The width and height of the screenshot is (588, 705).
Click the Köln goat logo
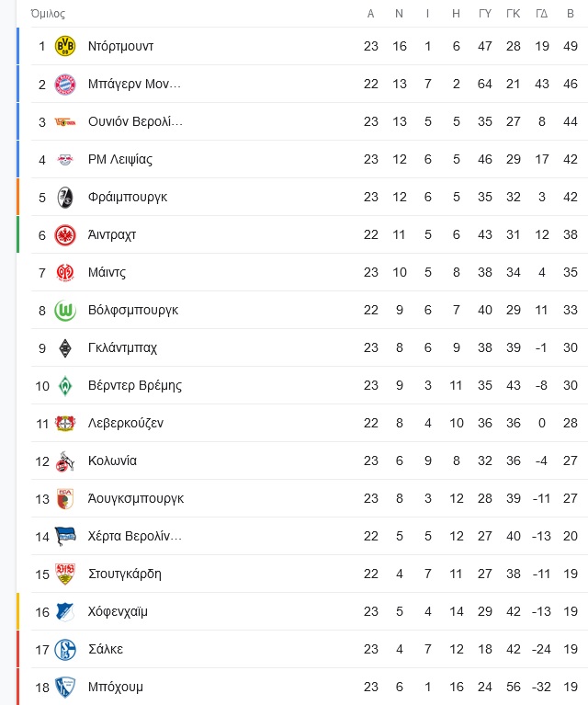click(x=65, y=461)
